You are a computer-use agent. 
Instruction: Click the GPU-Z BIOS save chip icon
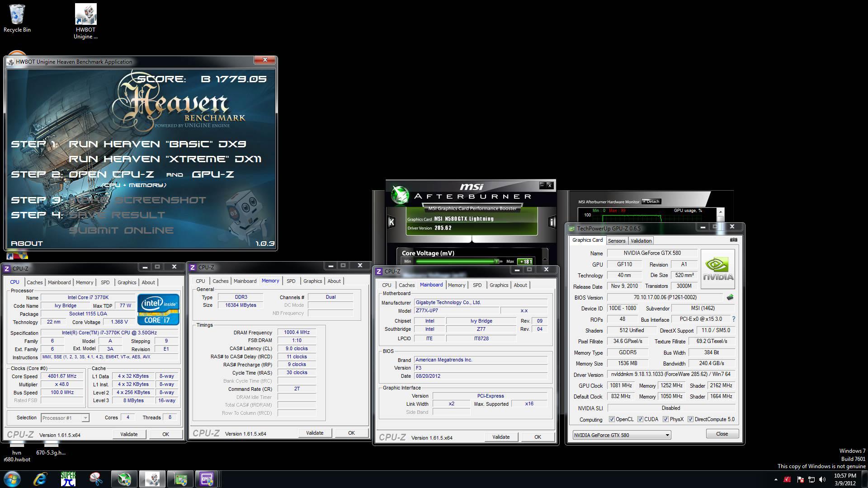tap(730, 297)
